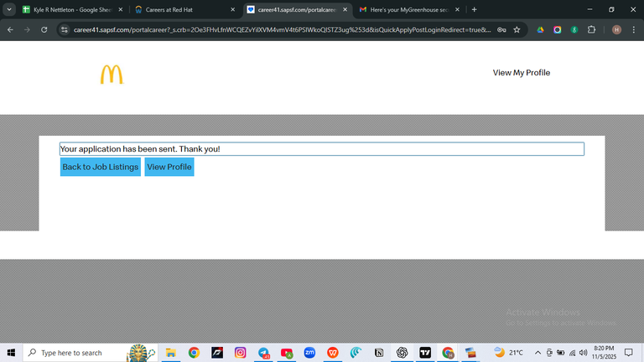Screen dimensions: 644x362
Task: Go forward to the next page
Action: click(27, 29)
